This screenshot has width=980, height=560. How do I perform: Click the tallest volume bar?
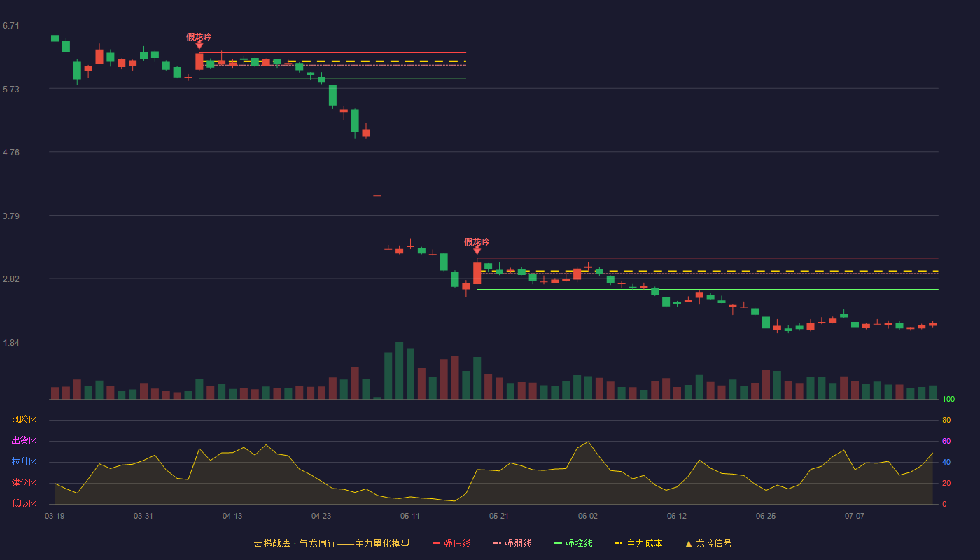[x=399, y=370]
